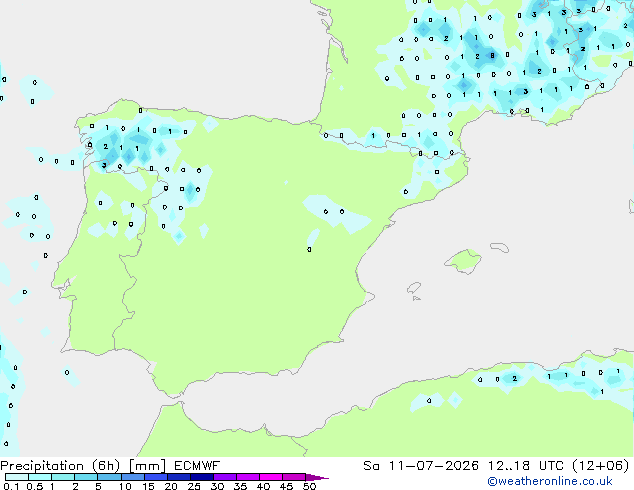Viewport: 634px width, 490px height.
Task: Click the '[mm]' unit label
Action: click(147, 466)
